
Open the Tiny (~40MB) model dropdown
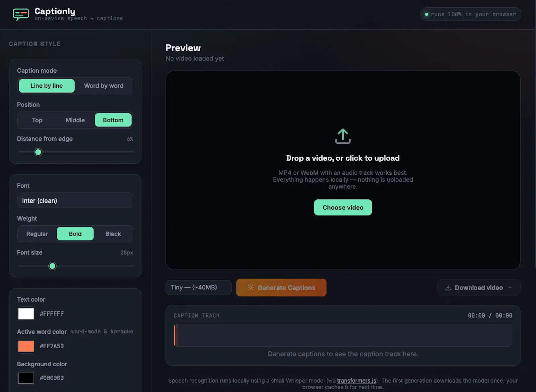(x=198, y=287)
